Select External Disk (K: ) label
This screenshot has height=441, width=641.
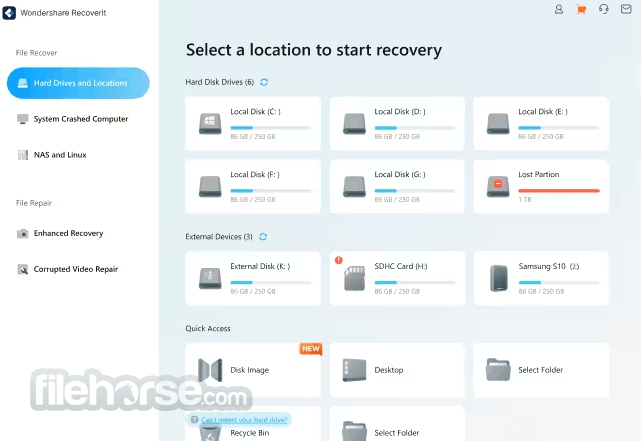click(x=260, y=266)
